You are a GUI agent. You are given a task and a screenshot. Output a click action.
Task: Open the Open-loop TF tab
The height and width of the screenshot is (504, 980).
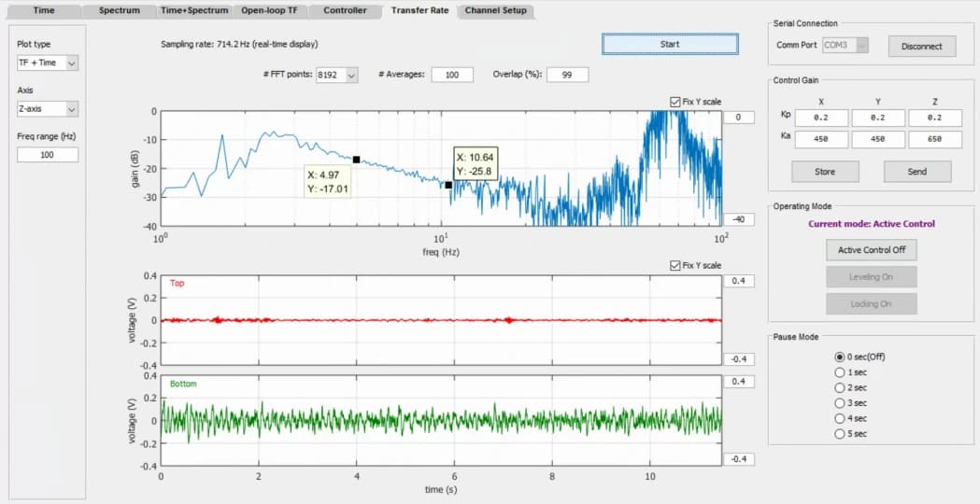[269, 10]
